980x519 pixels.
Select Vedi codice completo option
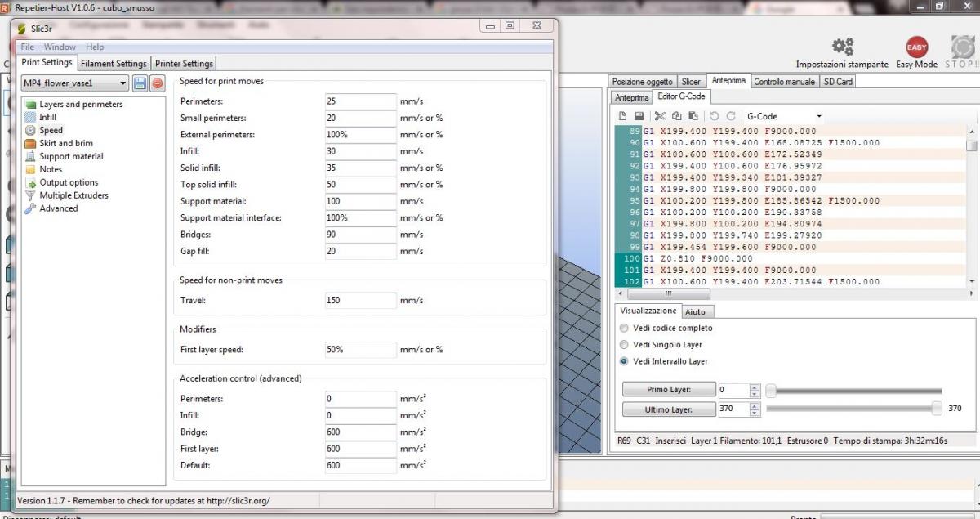point(625,328)
